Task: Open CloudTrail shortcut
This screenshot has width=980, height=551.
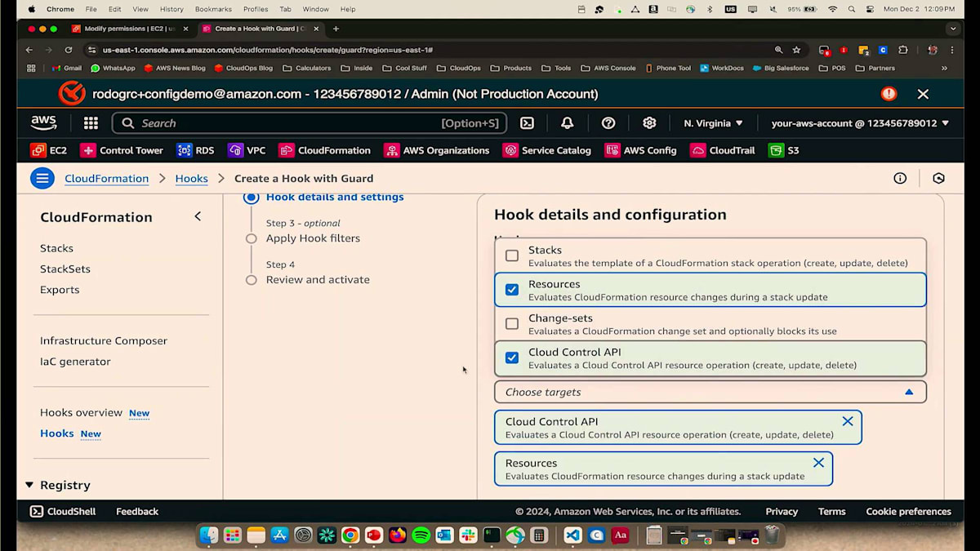Action: pyautogui.click(x=723, y=150)
